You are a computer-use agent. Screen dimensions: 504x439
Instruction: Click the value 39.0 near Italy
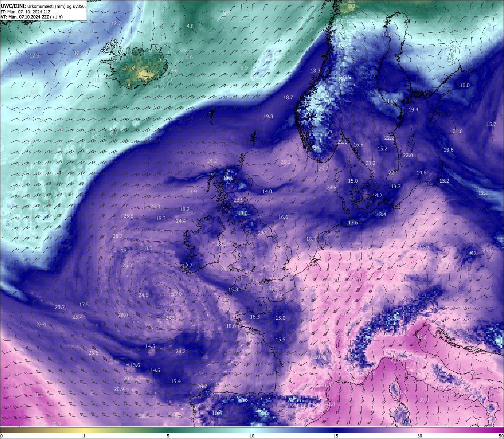point(424,400)
